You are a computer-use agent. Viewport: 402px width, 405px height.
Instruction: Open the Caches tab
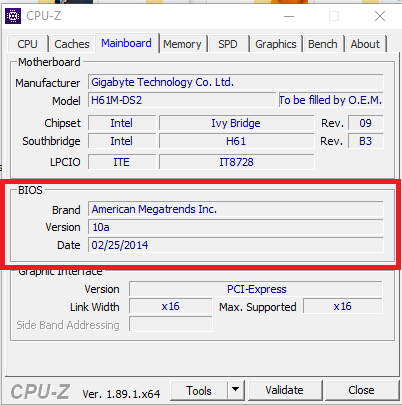pyautogui.click(x=72, y=44)
